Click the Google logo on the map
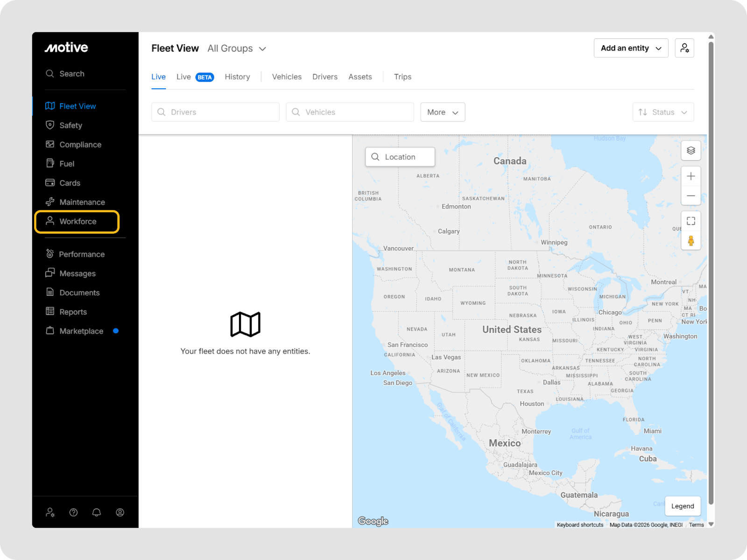The height and width of the screenshot is (560, 747). 373,521
